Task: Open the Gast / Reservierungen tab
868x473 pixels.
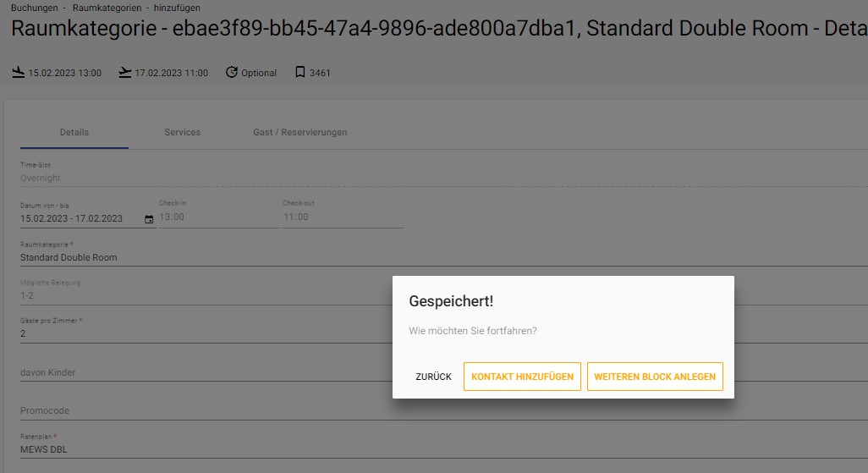Action: point(300,132)
